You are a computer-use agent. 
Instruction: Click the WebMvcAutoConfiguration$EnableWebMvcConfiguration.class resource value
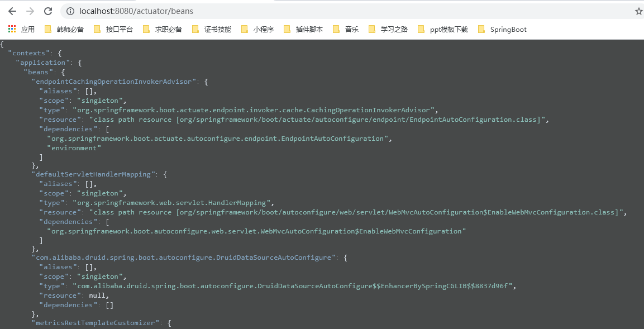356,212
